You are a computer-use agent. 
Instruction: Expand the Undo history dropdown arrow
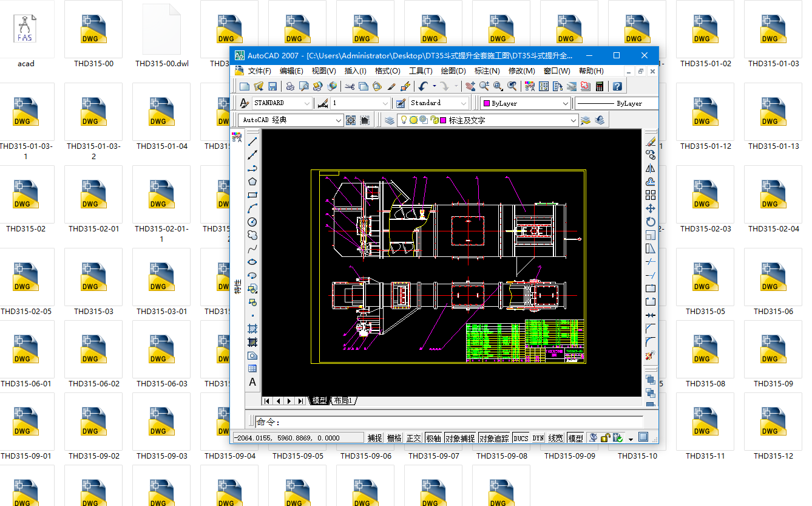click(x=435, y=86)
